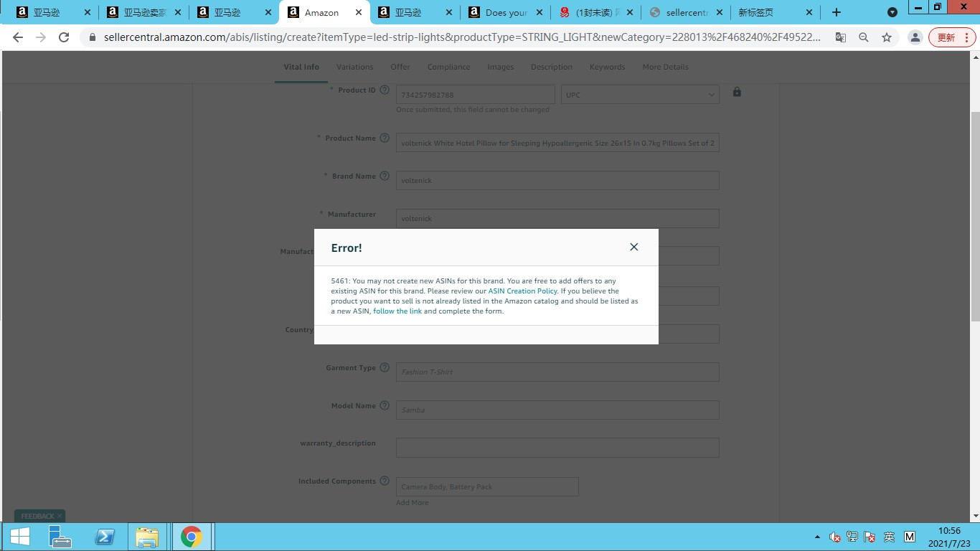Click the page vertical scrollbar
The height and width of the screenshot is (551, 980).
point(975,215)
